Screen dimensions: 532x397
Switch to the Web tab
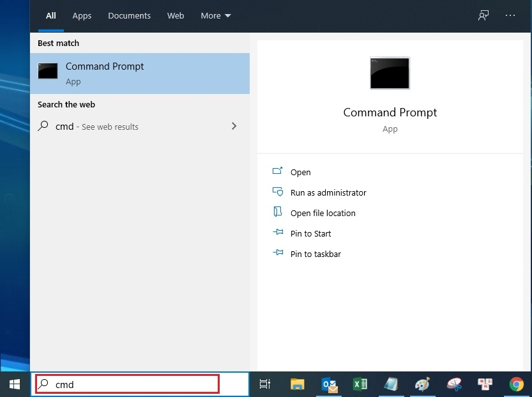pyautogui.click(x=176, y=15)
